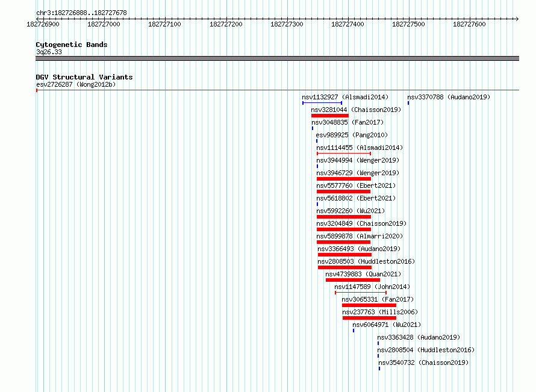Click esv989925 (Pang2010) variant
The width and height of the screenshot is (536, 392).
(x=352, y=135)
